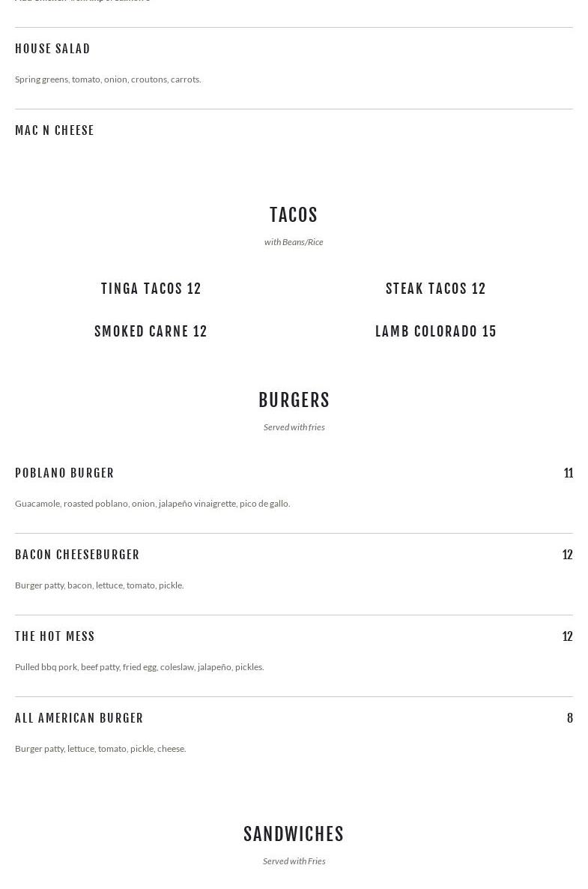Click the House Salad menu item title

(x=52, y=49)
